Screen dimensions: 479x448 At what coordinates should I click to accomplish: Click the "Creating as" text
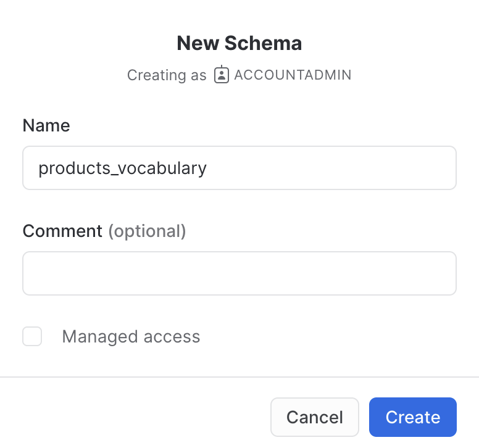(167, 75)
